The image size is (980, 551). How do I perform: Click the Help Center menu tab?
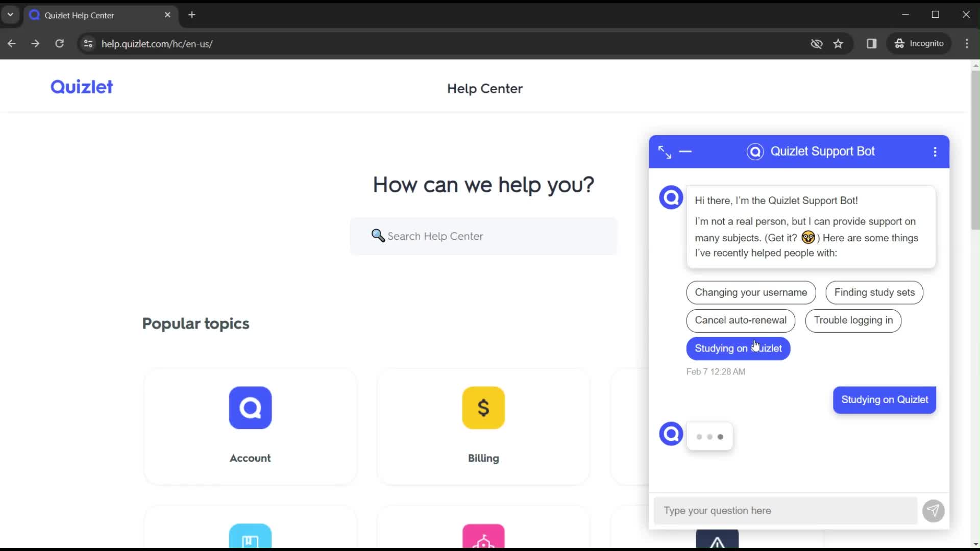point(484,88)
